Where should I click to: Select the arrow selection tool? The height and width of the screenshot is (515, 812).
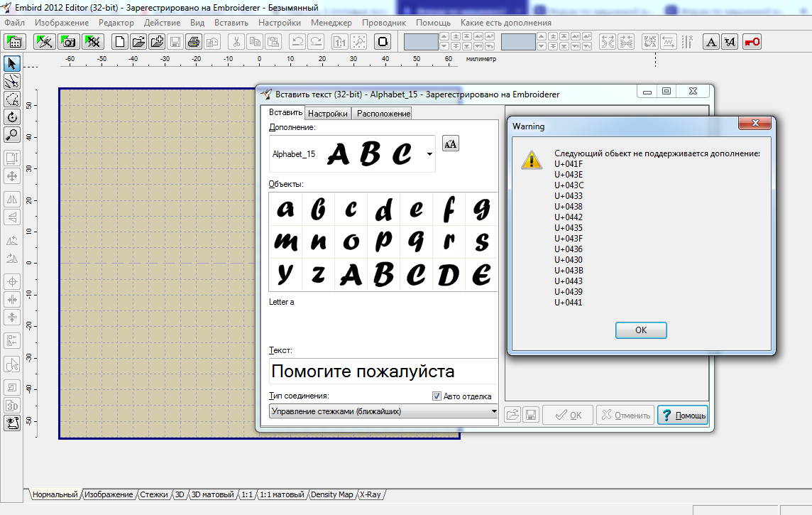click(x=11, y=65)
